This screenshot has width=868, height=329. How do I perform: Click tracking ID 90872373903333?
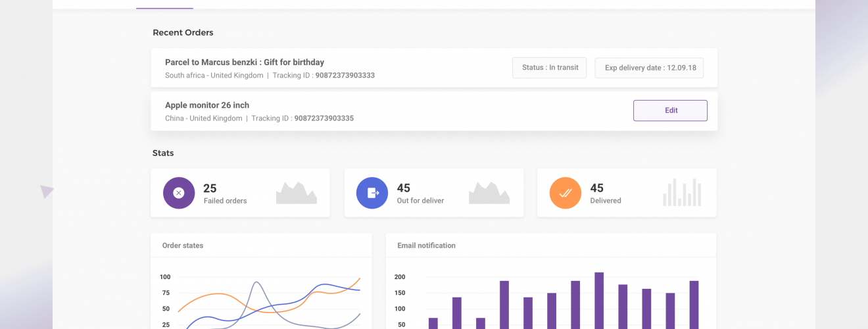pos(345,76)
